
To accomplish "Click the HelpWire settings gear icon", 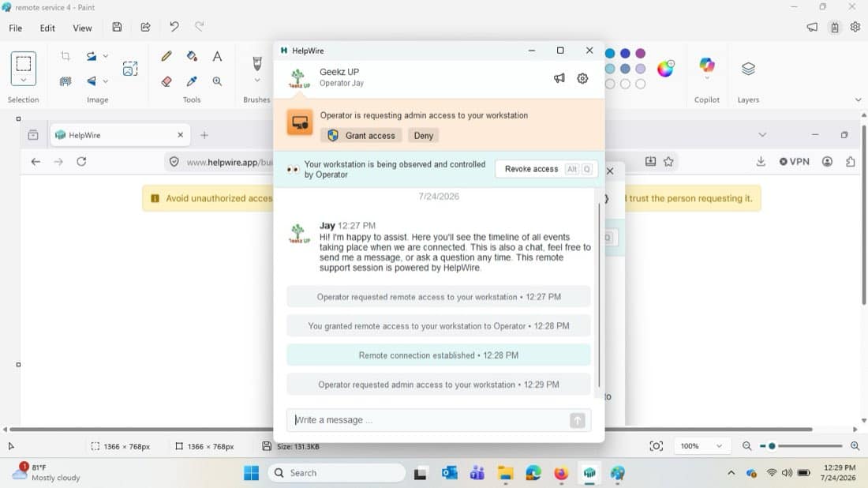I will click(x=582, y=79).
